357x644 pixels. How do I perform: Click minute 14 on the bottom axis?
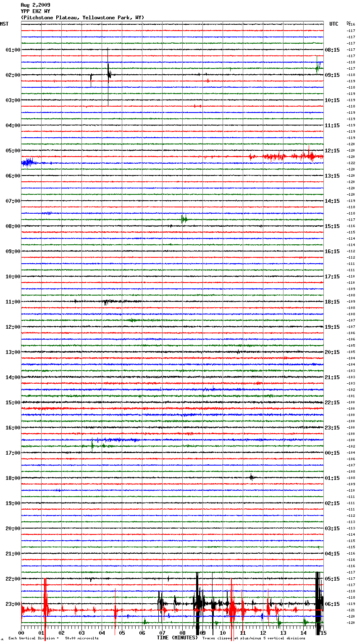click(304, 633)
